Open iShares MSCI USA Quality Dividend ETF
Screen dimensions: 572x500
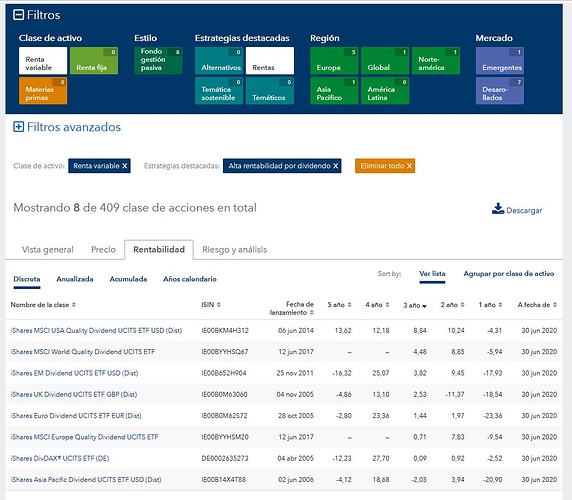[x=96, y=330]
